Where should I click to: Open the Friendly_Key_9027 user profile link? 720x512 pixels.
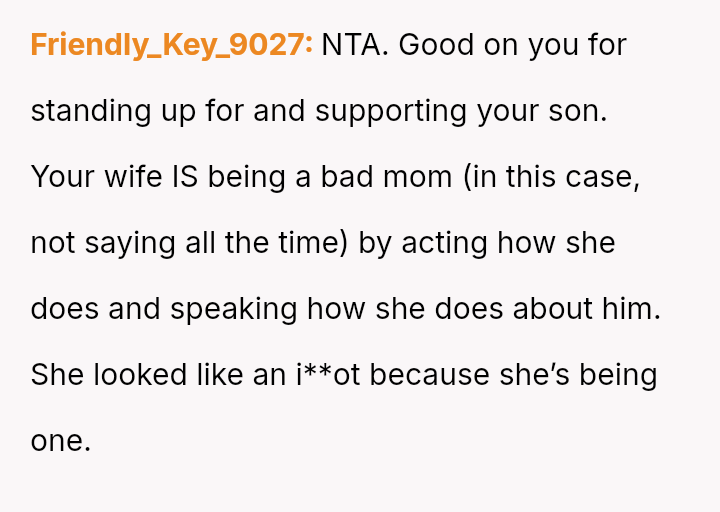[171, 45]
